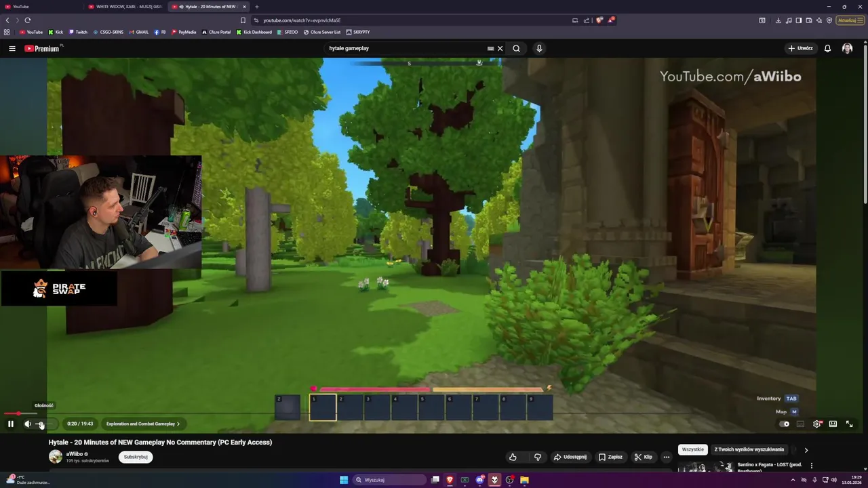Dislike the video with thumbs down
The image size is (868, 488).
point(538,457)
